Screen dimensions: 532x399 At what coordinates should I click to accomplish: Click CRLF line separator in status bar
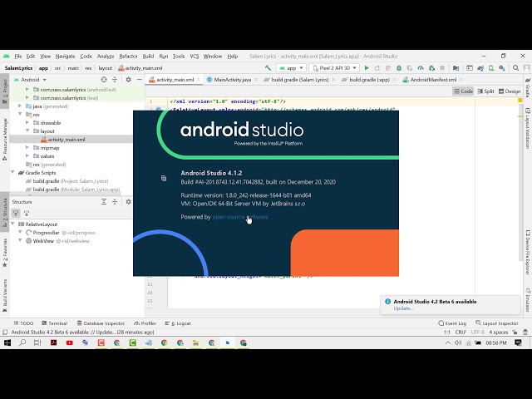point(461,332)
